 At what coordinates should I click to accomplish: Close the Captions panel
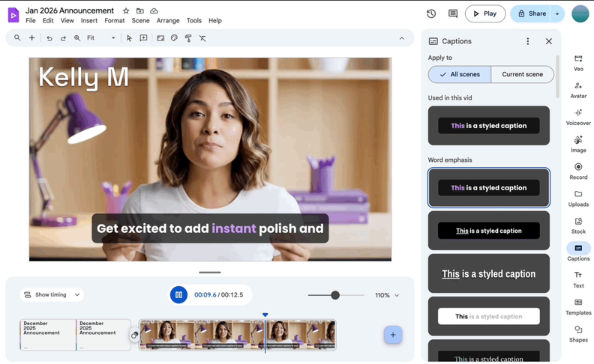point(548,41)
